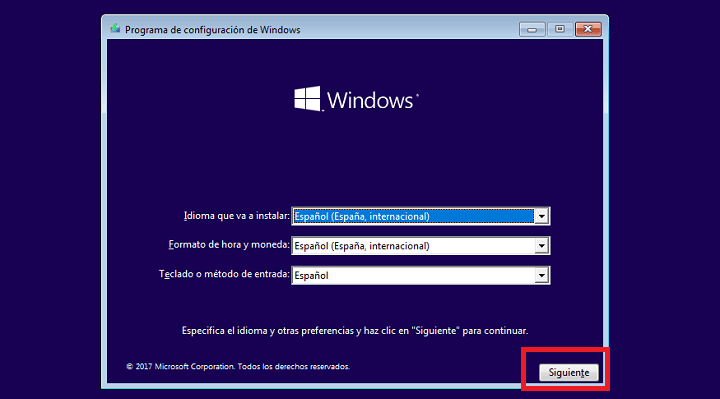Image resolution: width=720 pixels, height=399 pixels.
Task: Open the 'Formato de hora y moneda' combo box
Action: (x=421, y=246)
